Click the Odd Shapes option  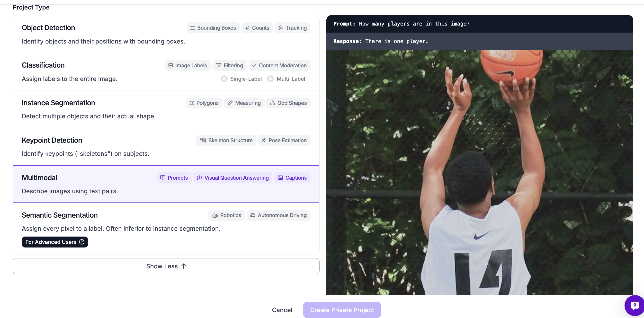288,103
